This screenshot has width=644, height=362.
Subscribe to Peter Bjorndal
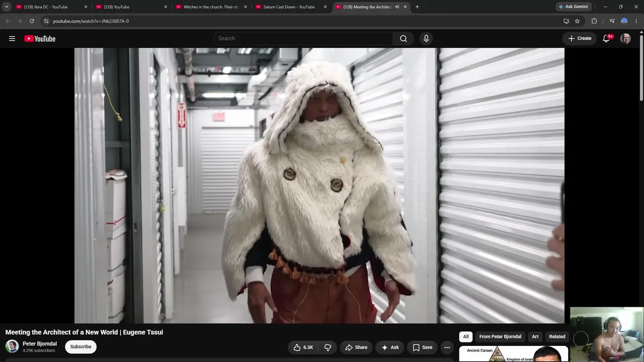(80, 347)
